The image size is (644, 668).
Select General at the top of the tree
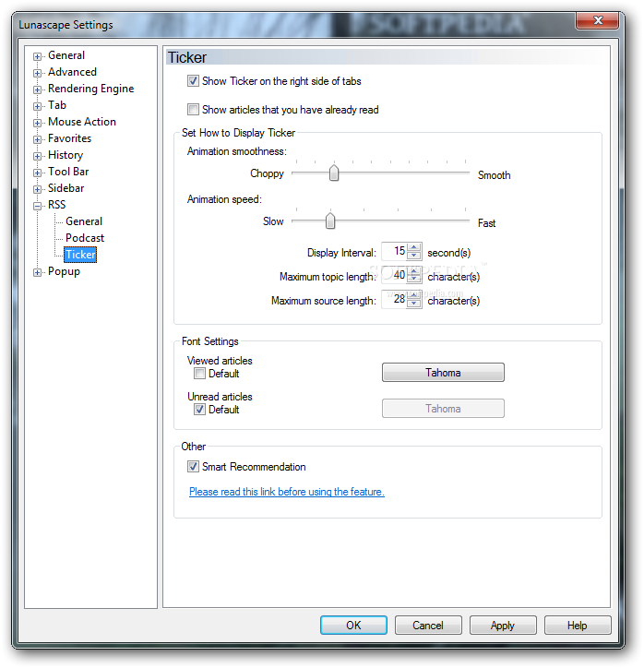tap(66, 55)
